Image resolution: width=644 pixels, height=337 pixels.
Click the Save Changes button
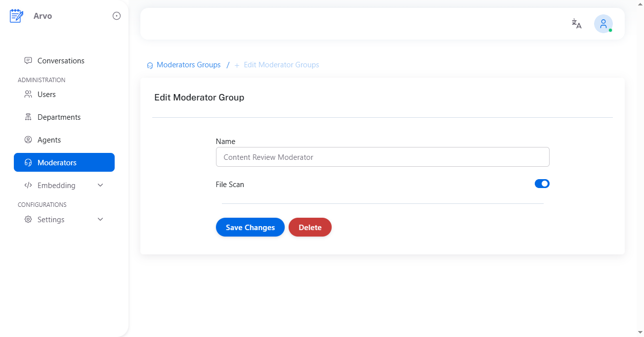point(250,227)
